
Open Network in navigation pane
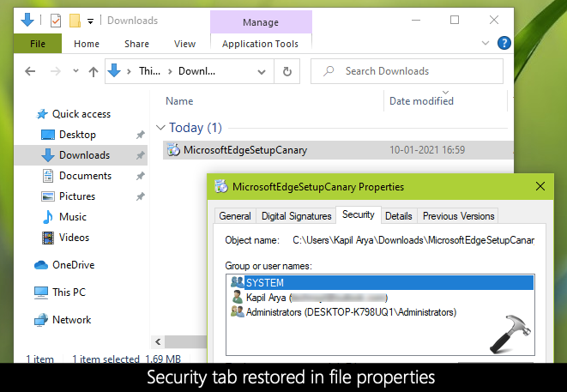coord(71,320)
